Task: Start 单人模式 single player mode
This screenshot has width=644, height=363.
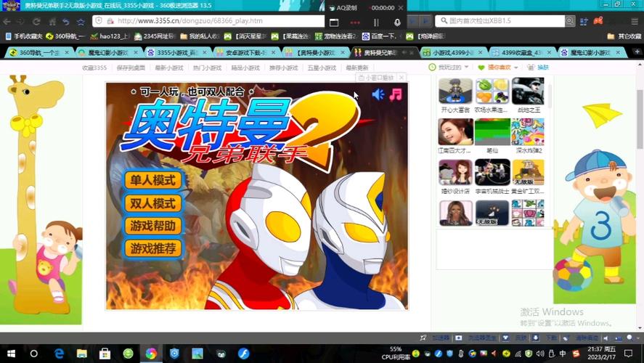Action: click(152, 180)
